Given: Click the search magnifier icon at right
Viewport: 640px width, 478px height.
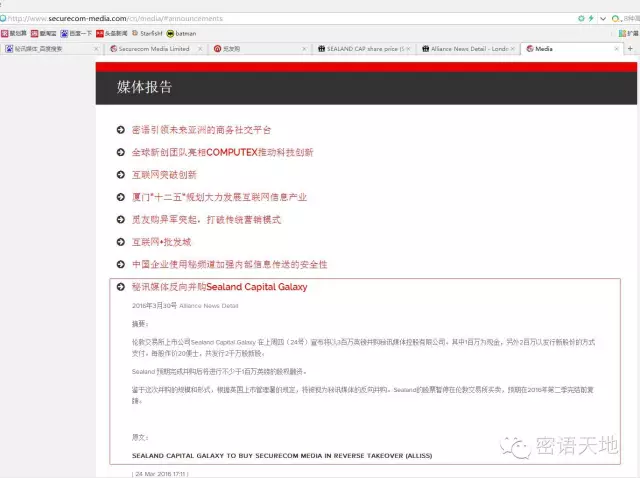Looking at the screenshot, I should coord(616,18).
